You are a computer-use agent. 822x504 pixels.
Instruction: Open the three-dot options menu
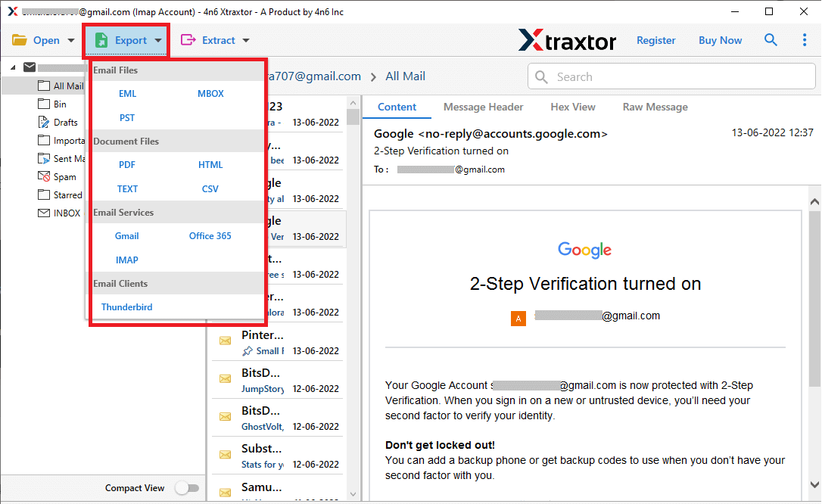pos(805,39)
